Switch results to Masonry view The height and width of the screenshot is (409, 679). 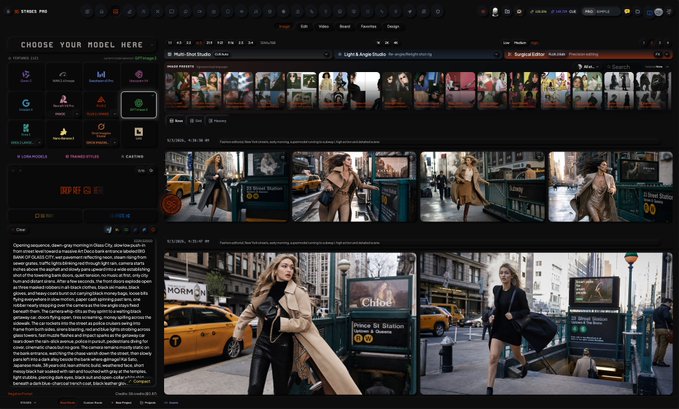click(x=217, y=121)
